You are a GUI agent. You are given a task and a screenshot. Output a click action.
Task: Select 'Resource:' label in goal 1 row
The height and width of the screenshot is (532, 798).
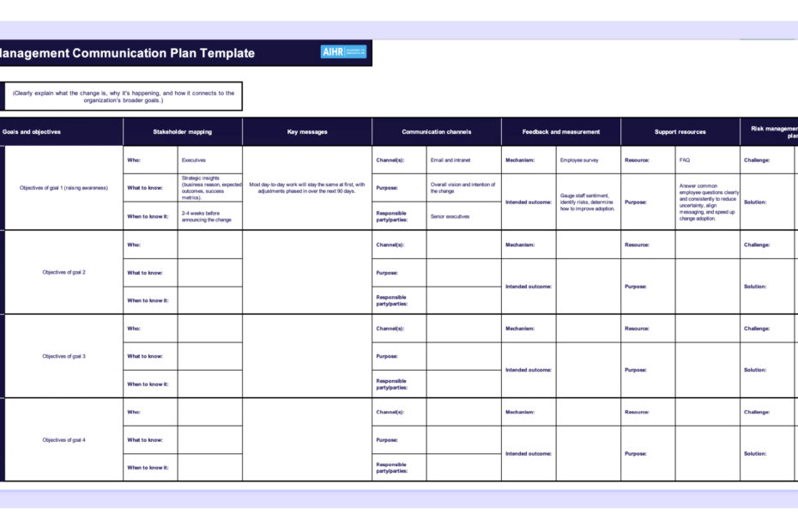(637, 160)
